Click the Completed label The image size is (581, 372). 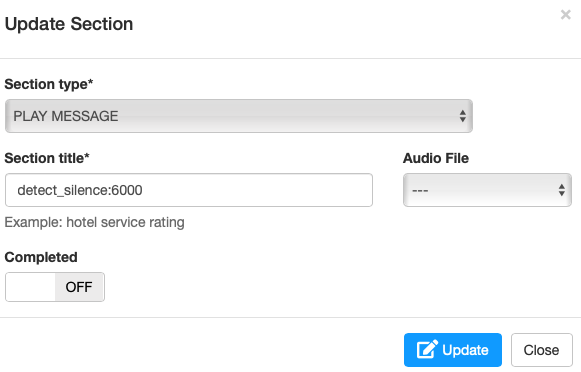(41, 257)
